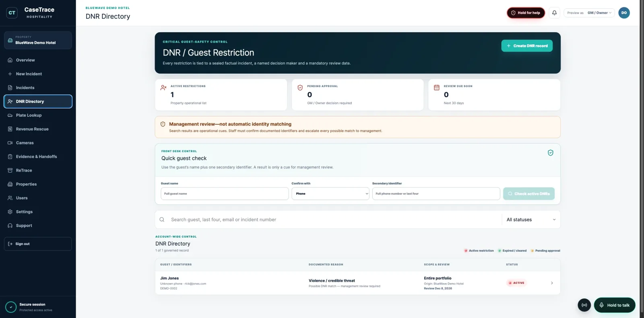The height and width of the screenshot is (318, 644).
Task: Click the Active Restrictions count card
Action: [221, 95]
